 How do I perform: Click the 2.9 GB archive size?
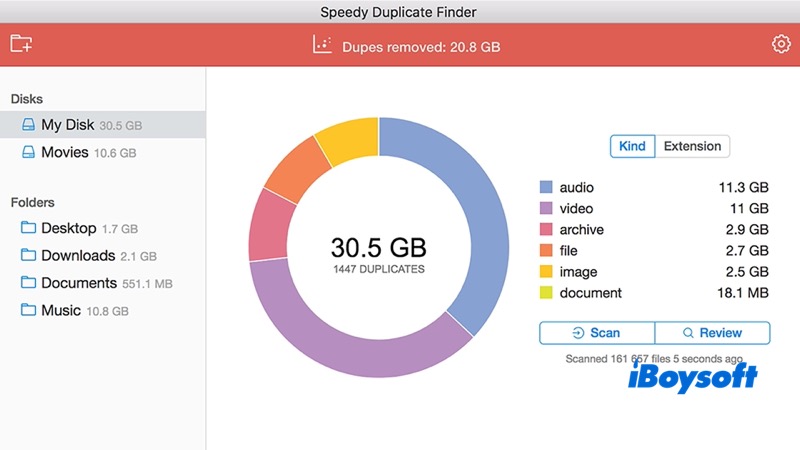(747, 230)
